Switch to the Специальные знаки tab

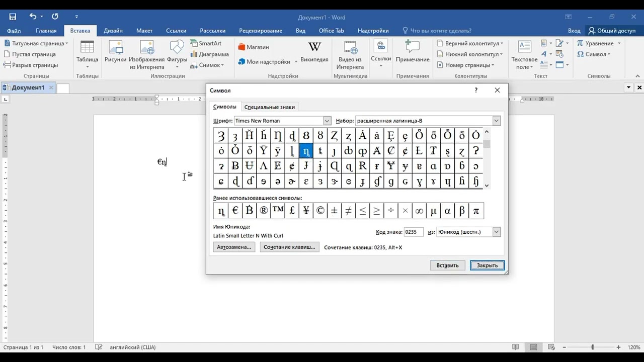click(270, 107)
